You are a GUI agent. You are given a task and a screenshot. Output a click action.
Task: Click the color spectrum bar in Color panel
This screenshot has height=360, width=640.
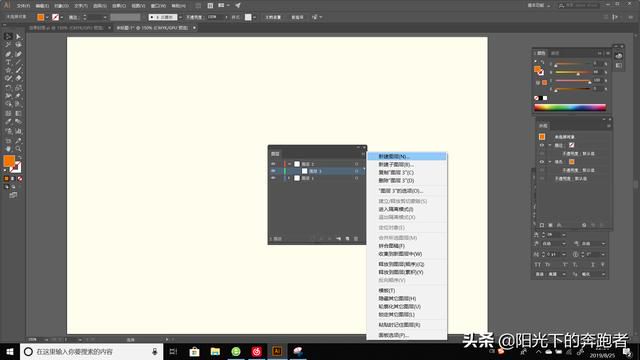point(570,107)
